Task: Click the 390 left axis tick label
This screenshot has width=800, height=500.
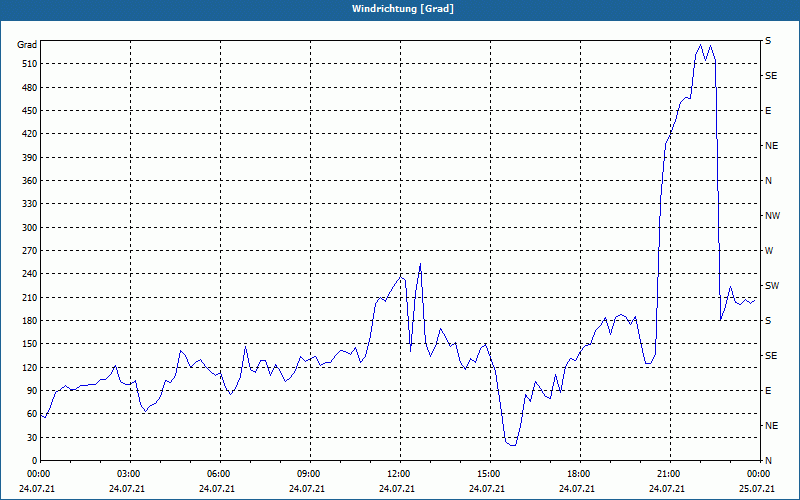Action: pyautogui.click(x=29, y=158)
